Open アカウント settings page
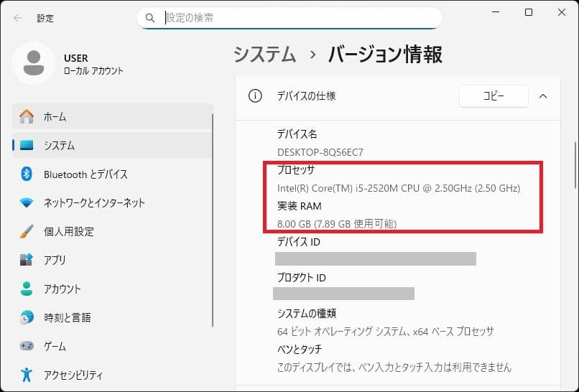Viewport: 579px width, 392px height. click(x=113, y=289)
